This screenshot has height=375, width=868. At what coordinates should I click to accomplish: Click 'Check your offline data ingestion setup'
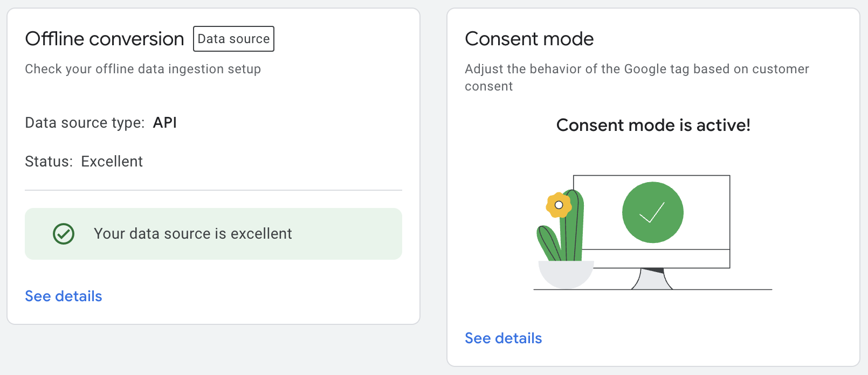[x=143, y=69]
